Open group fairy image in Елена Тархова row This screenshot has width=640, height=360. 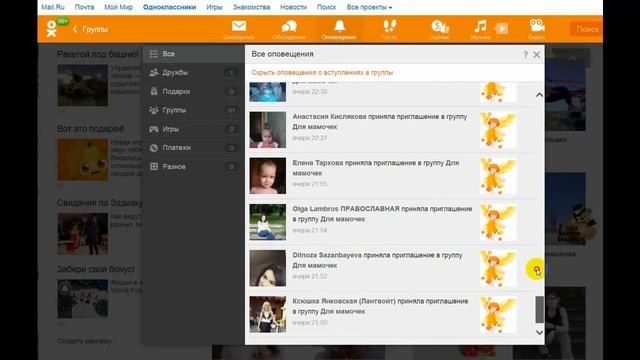(498, 176)
